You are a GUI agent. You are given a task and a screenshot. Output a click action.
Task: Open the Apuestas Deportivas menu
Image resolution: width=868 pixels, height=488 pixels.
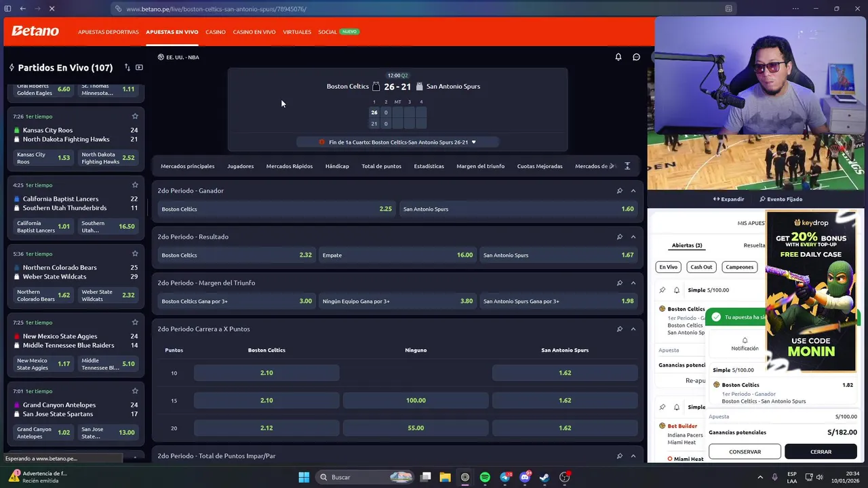pos(108,32)
